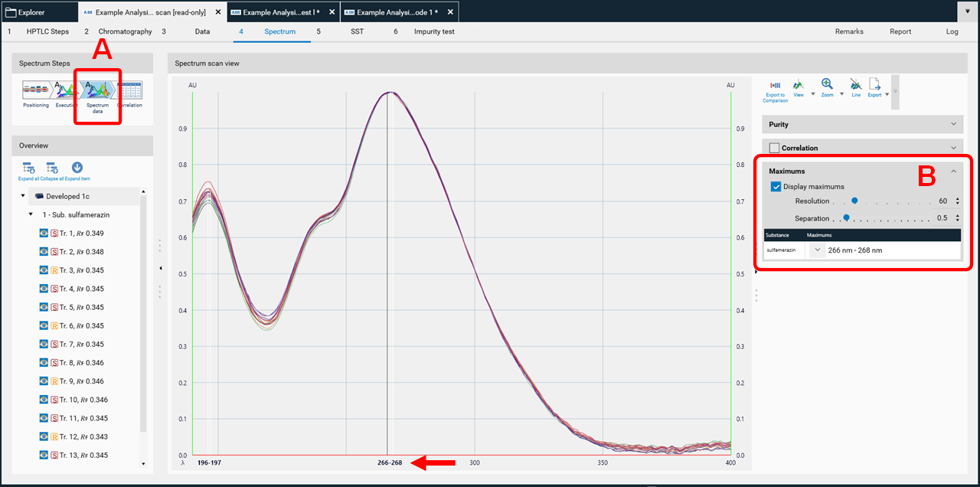Select the Positioning step icon
The height and width of the screenshot is (487, 980).
[x=35, y=90]
